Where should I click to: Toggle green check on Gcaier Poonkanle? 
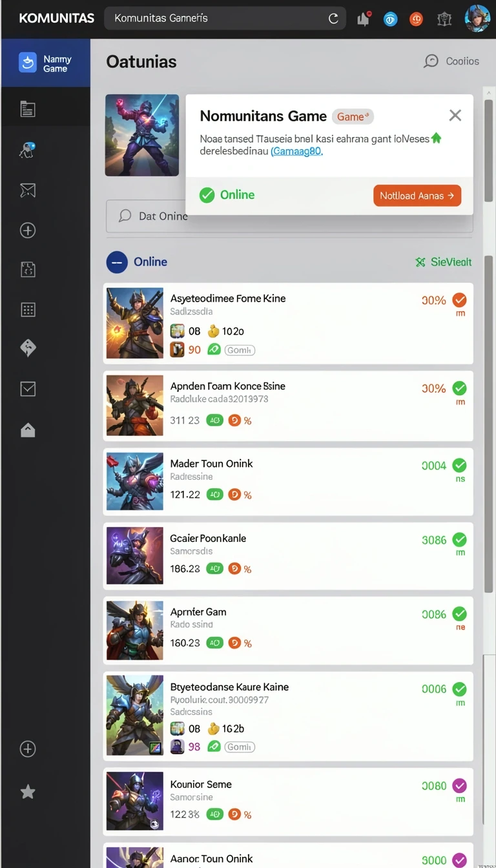coord(460,539)
